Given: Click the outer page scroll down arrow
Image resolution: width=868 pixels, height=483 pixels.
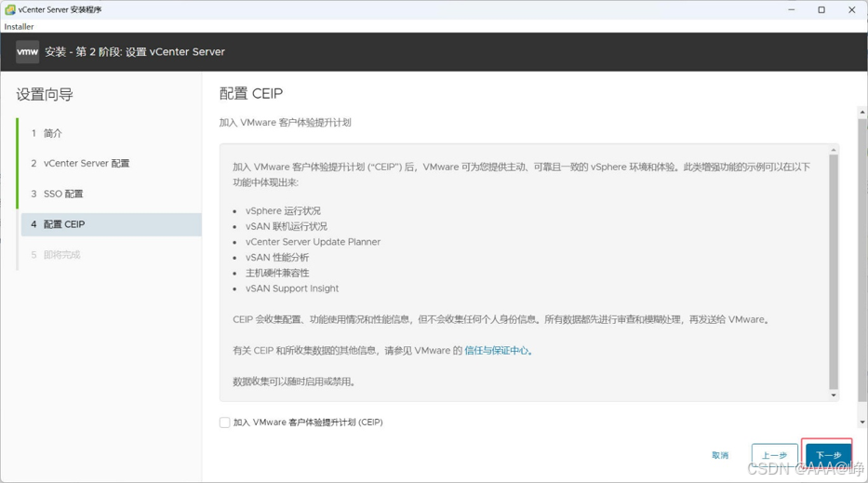Looking at the screenshot, I should click(862, 423).
